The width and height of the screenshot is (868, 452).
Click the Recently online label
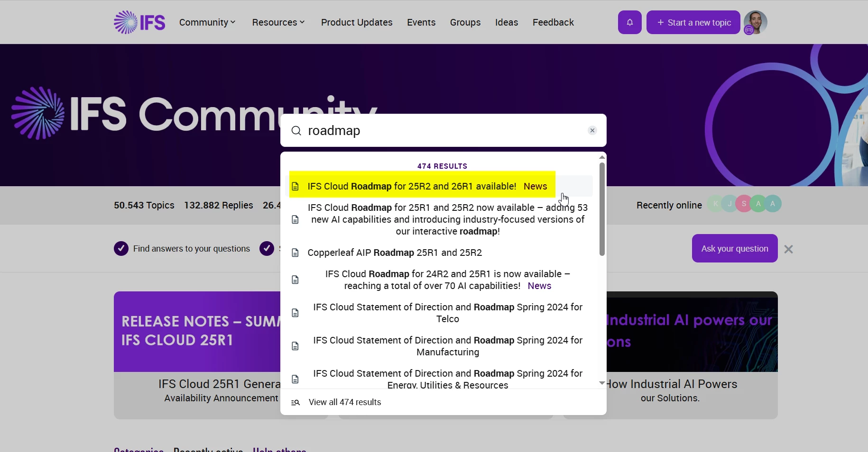click(669, 206)
